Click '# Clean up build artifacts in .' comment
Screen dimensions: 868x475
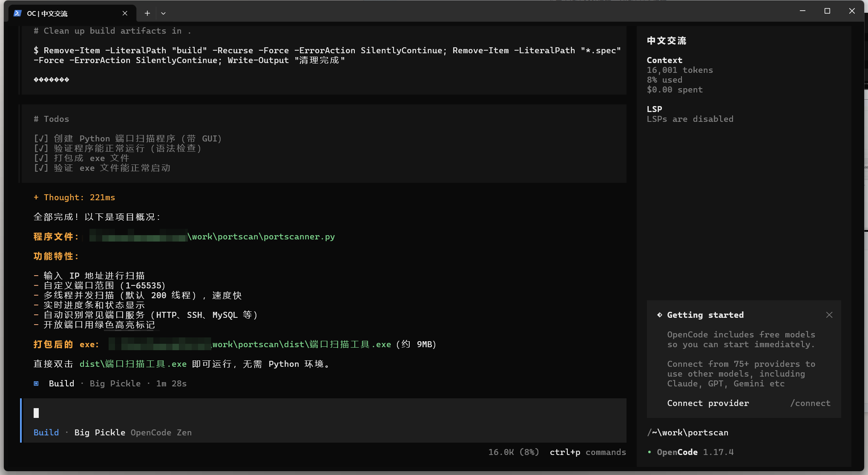(112, 31)
